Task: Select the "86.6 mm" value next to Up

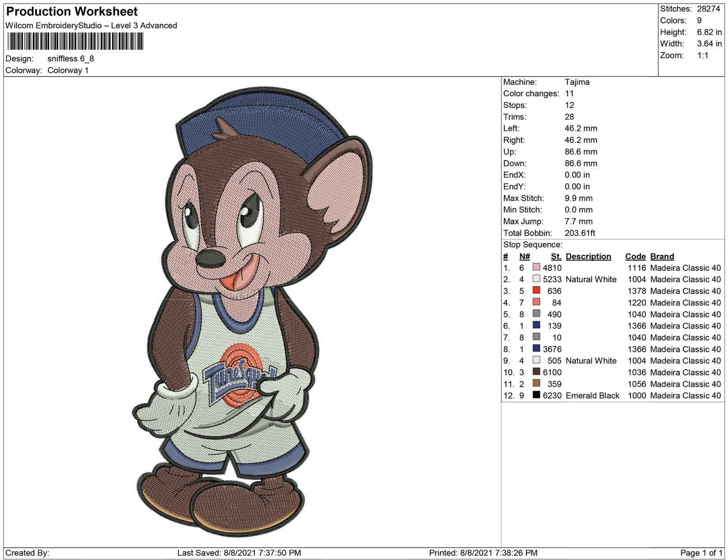Action: point(581,152)
